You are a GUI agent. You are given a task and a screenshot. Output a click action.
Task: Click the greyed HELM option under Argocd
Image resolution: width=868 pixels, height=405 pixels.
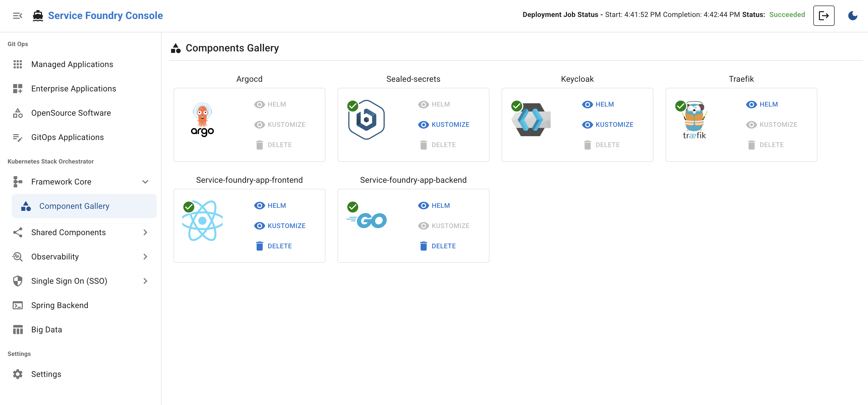click(270, 105)
